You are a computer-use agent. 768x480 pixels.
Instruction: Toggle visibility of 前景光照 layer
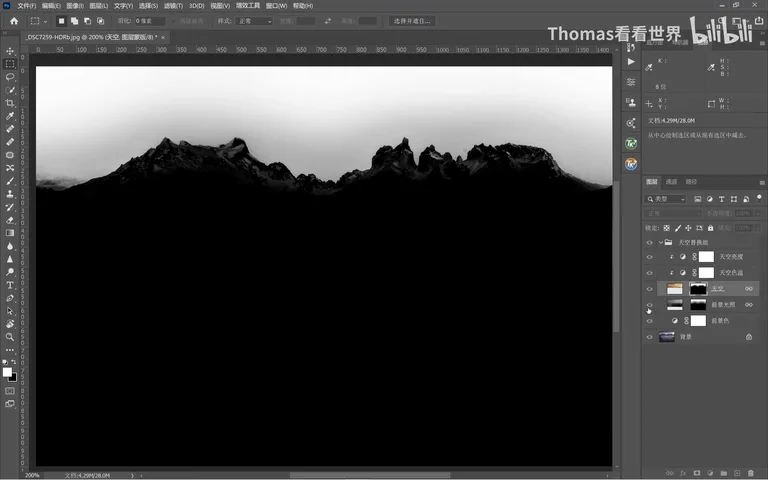point(649,305)
